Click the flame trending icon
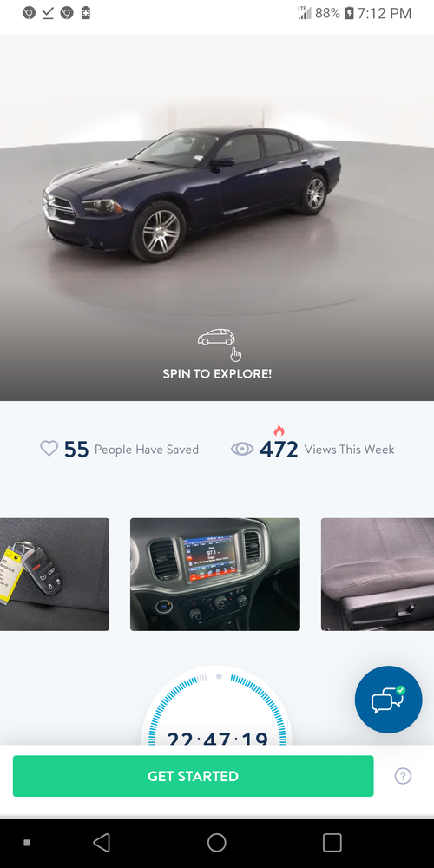Image resolution: width=434 pixels, height=868 pixels. click(x=279, y=431)
